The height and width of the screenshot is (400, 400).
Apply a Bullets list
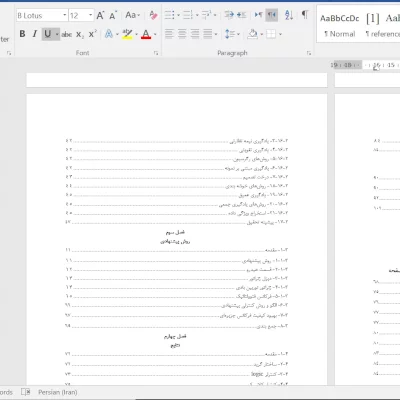coord(169,15)
